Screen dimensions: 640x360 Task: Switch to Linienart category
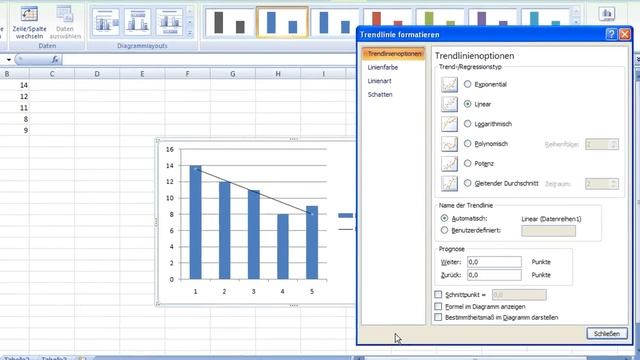pos(379,81)
